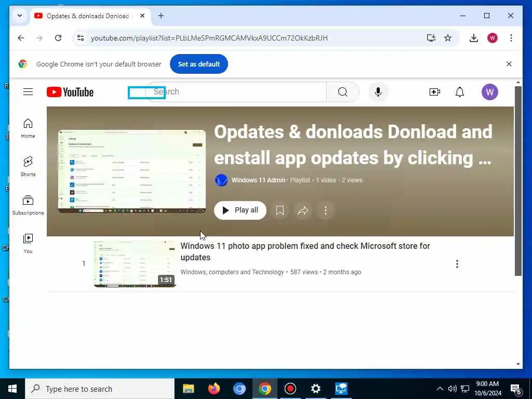532x399 pixels.
Task: Launch Firefox from taskbar
Action: coord(214,389)
